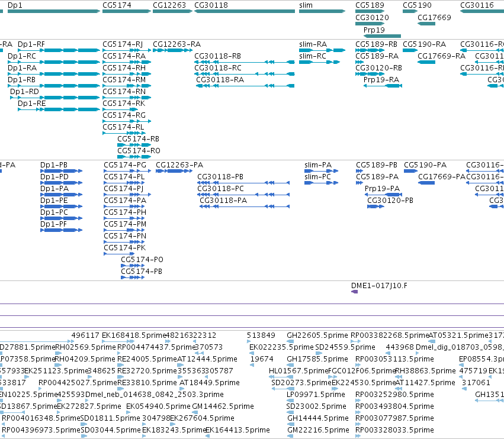Click EST label SD24559.5prime

(345, 347)
